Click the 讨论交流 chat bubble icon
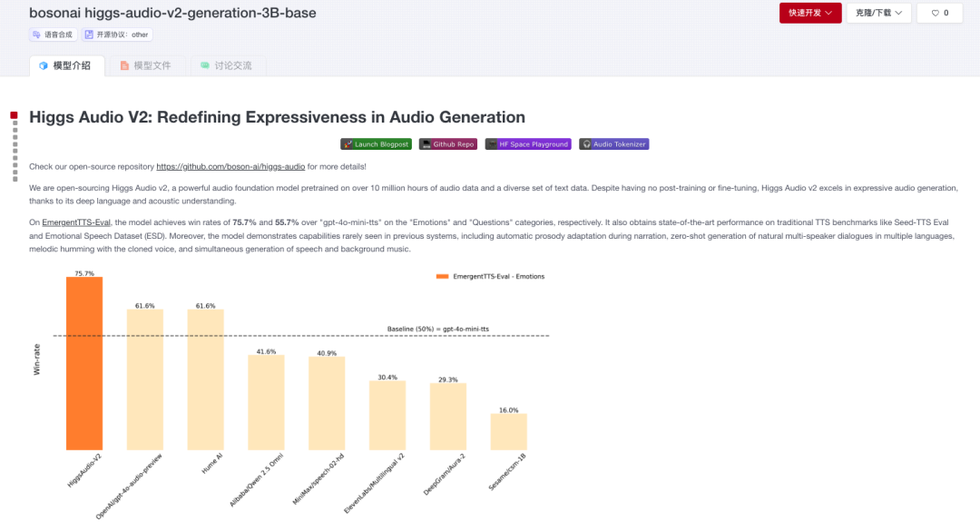 coord(205,65)
